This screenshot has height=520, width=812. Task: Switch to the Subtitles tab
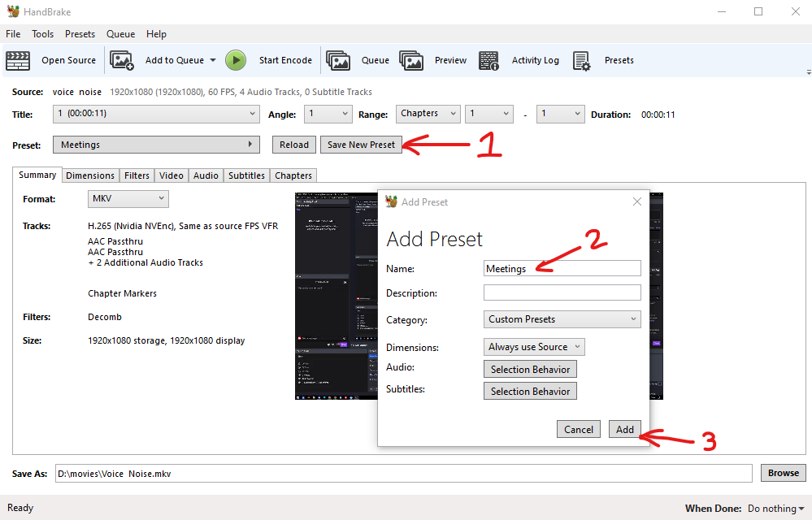[246, 175]
